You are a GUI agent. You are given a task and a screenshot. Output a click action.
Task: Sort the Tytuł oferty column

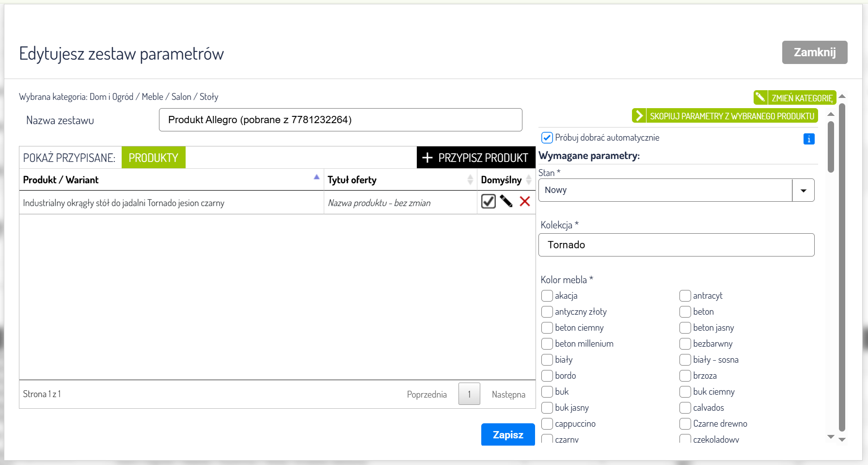470,180
